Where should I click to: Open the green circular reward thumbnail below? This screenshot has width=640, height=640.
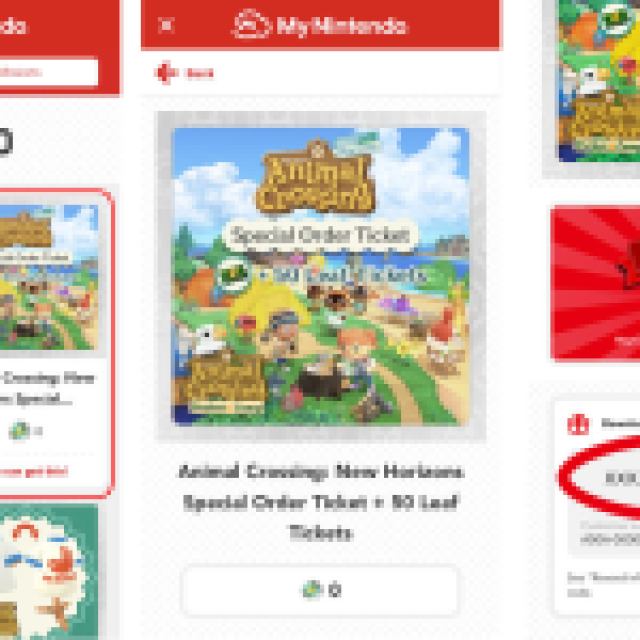click(x=49, y=572)
